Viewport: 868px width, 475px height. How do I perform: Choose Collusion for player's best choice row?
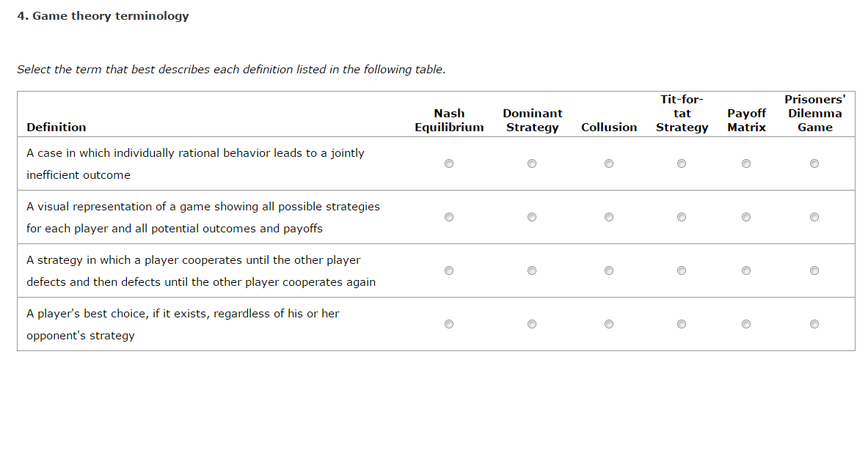click(609, 324)
